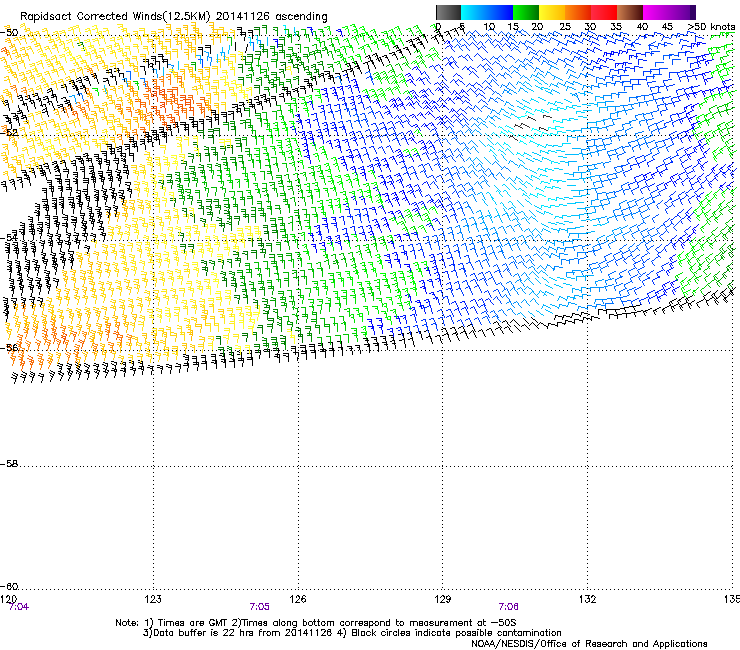The width and height of the screenshot is (740, 650).
Task: Pick the red 30-35 knots legend segment
Action: coord(604,12)
